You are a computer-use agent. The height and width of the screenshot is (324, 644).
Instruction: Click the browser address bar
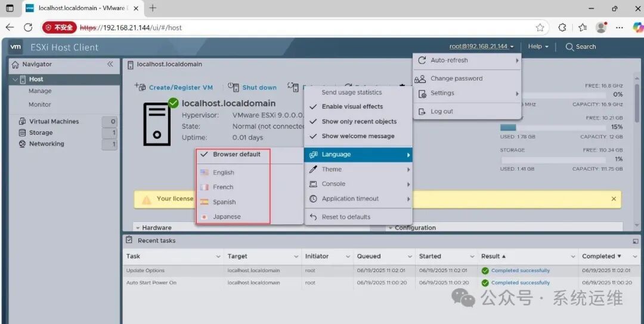point(296,27)
